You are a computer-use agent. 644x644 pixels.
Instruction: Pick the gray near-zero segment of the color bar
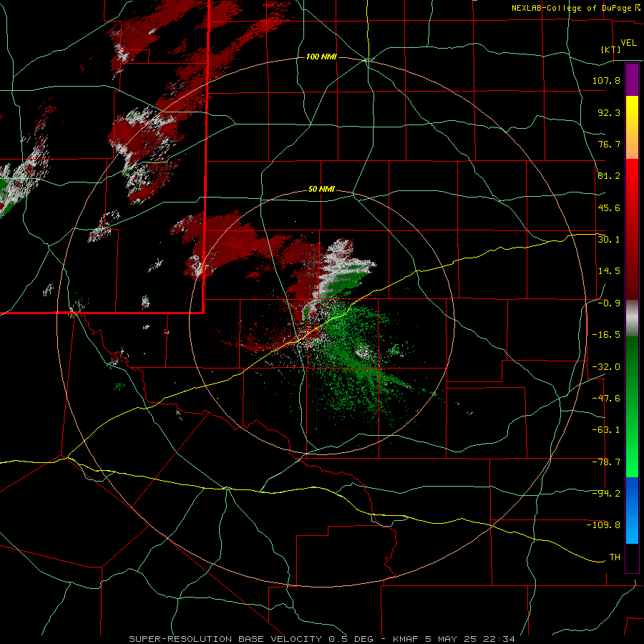click(x=632, y=318)
